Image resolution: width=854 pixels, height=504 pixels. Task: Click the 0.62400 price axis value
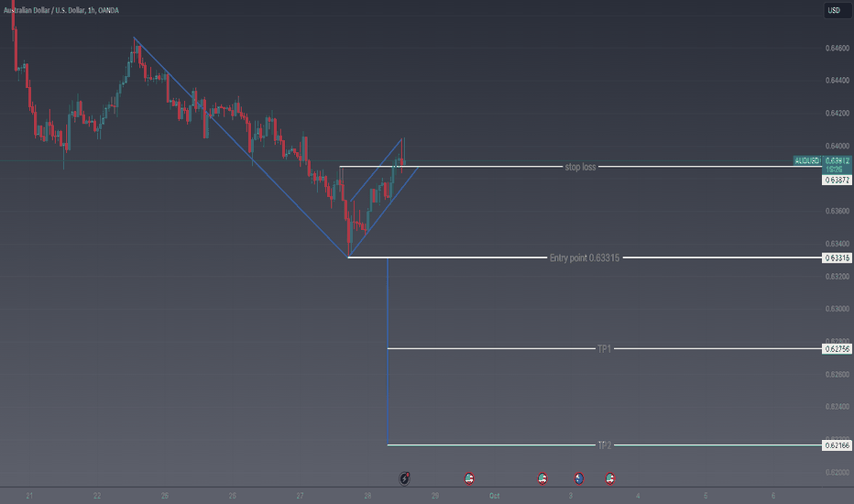[x=838, y=407]
